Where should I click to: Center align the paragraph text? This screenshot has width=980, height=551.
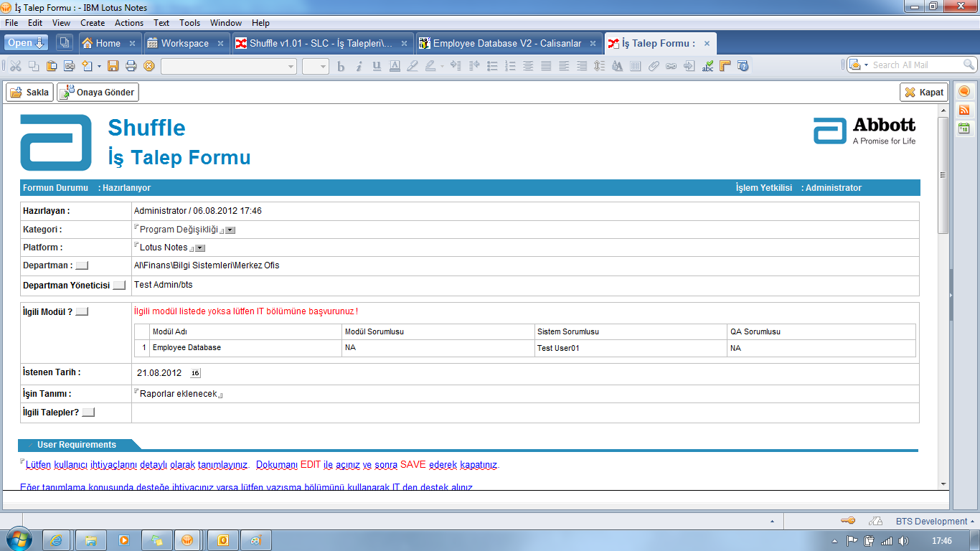click(528, 66)
